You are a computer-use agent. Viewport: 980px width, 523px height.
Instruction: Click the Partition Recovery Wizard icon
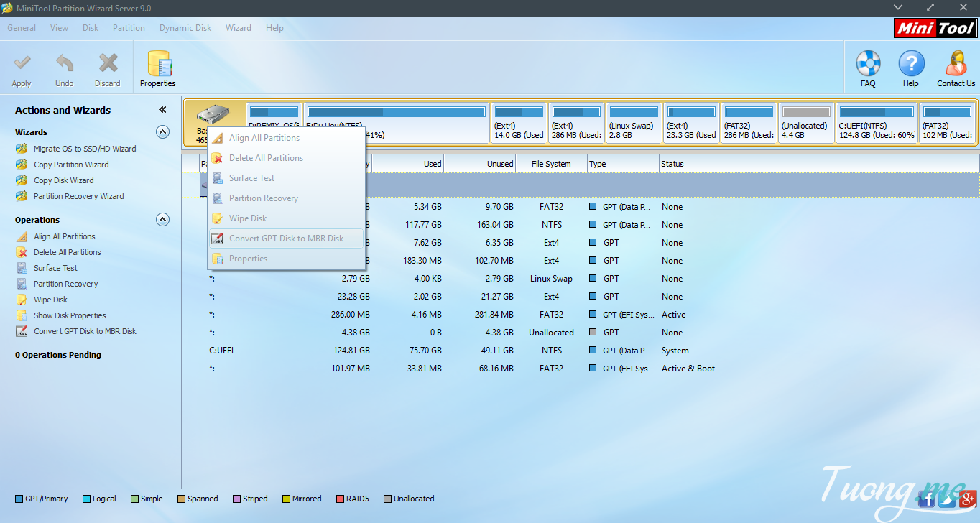(x=22, y=196)
